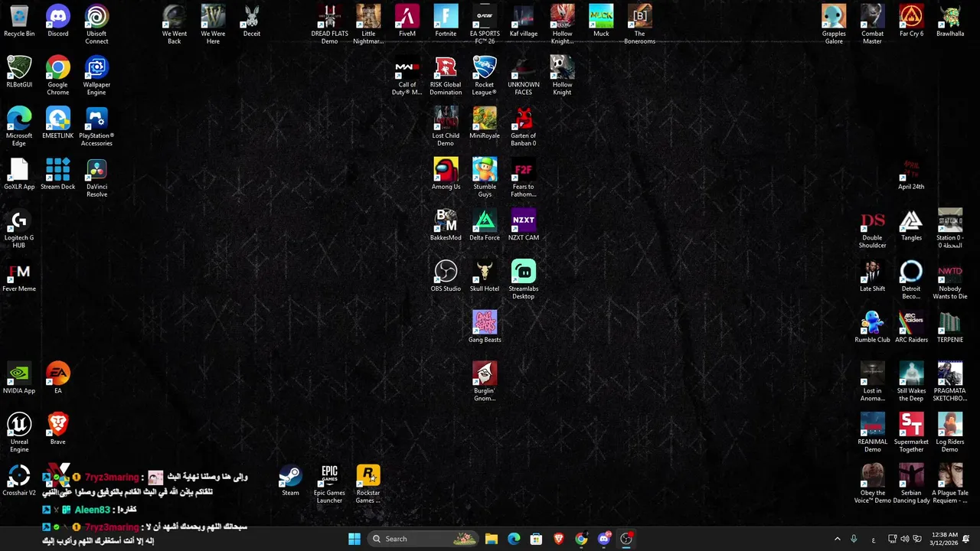Select the Crosshair V2 desktop icon
The width and height of the screenshot is (980, 551).
[x=19, y=480]
